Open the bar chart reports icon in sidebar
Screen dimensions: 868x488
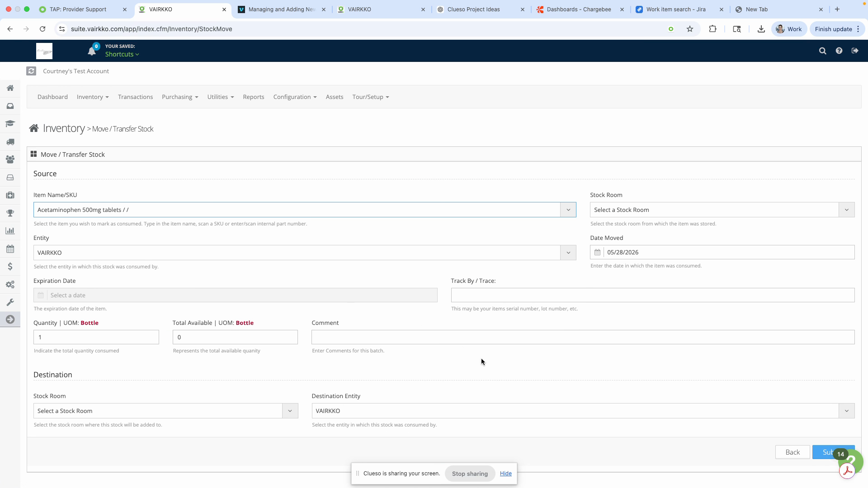[x=10, y=231]
